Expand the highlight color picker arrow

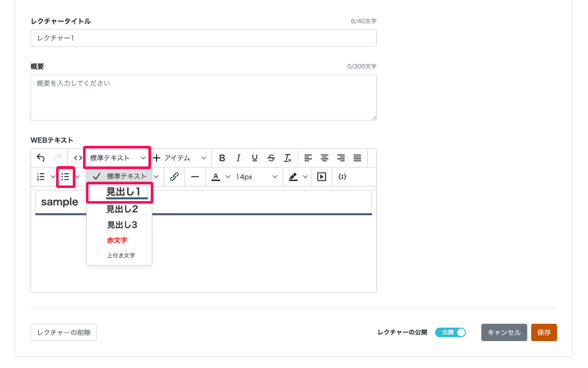(305, 177)
